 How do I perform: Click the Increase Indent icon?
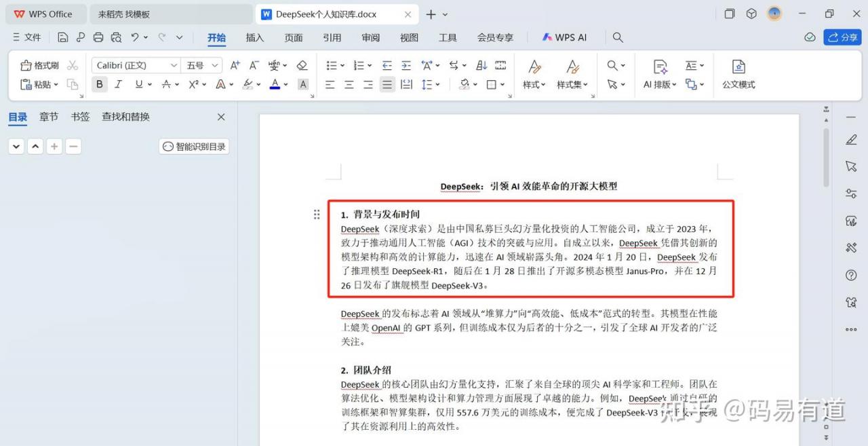pyautogui.click(x=406, y=65)
